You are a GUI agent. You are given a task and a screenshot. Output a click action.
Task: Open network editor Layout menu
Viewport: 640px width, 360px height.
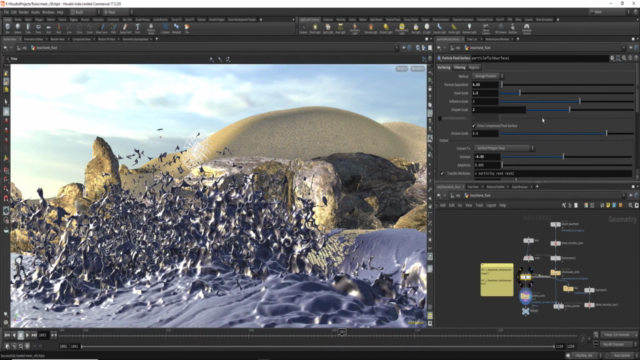[491, 205]
